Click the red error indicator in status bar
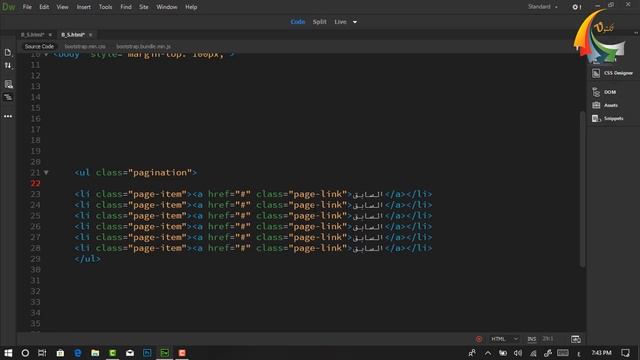 [479, 339]
